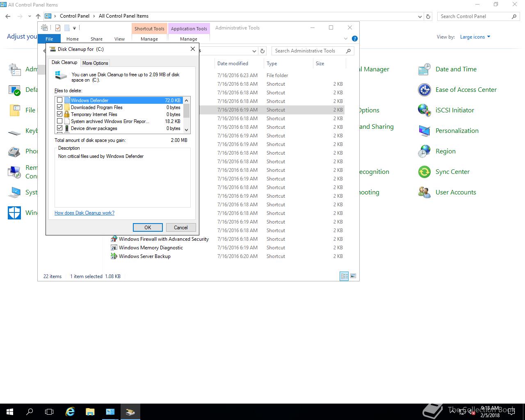Image resolution: width=525 pixels, height=420 pixels.
Task: Open 'How does Disk Cleanup work?' link
Action: [84, 213]
